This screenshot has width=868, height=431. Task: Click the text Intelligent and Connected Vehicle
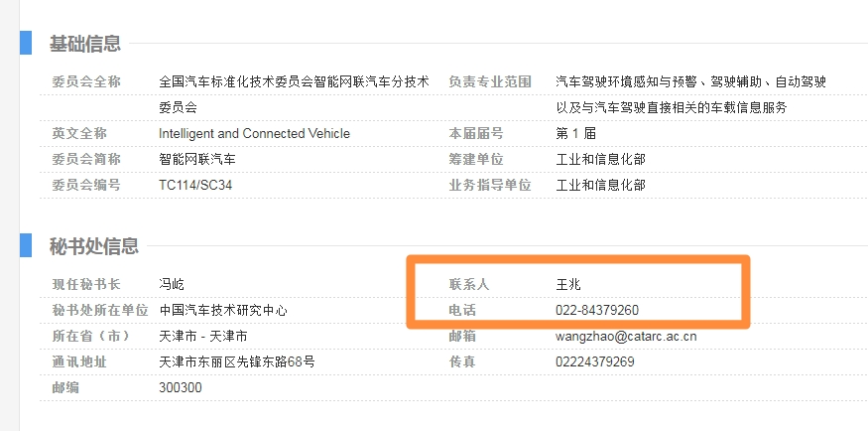[254, 133]
